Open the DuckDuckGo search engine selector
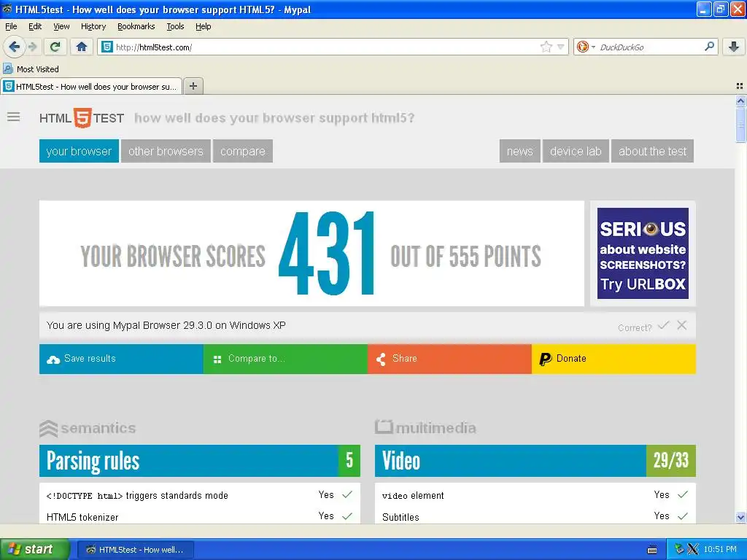Screen dimensions: 747x560 [x=586, y=47]
